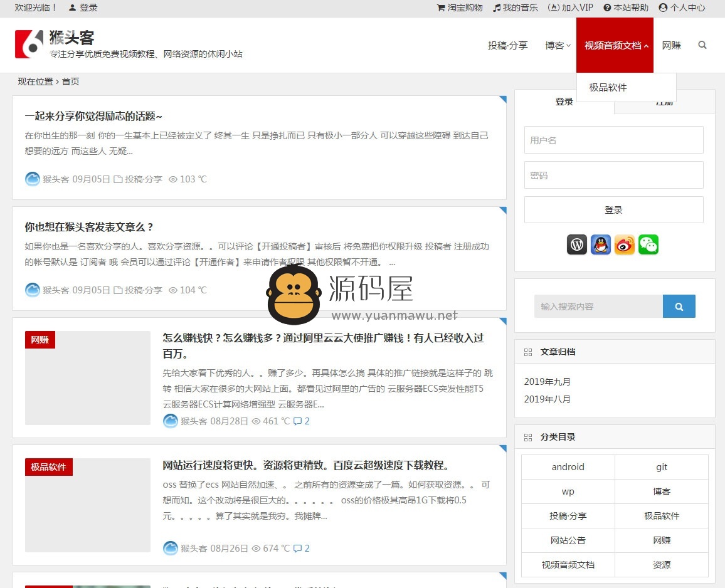
Task: Focus the 用户名 input field
Action: click(x=613, y=140)
